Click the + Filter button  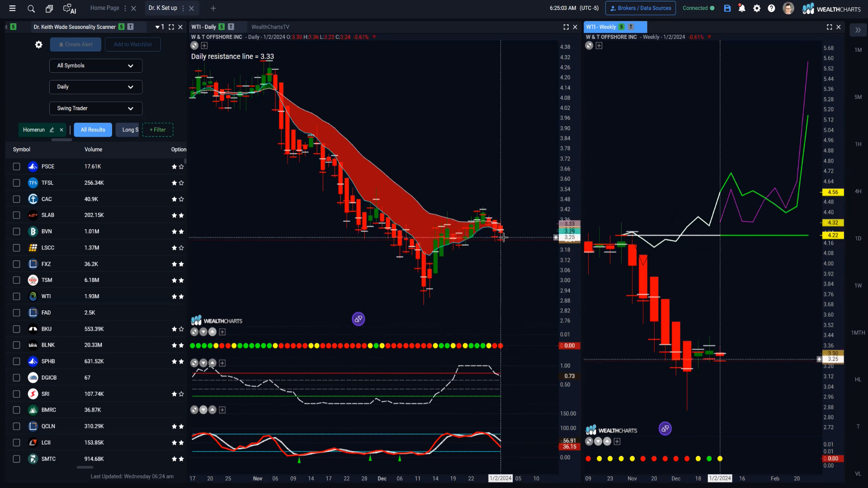pos(158,130)
